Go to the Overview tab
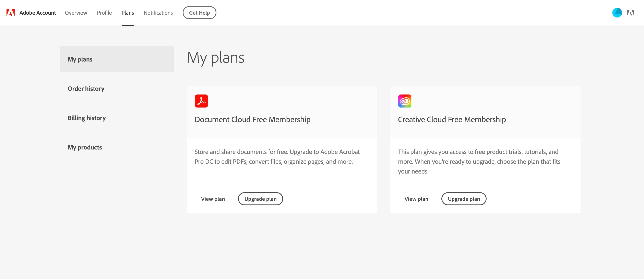 pyautogui.click(x=76, y=13)
